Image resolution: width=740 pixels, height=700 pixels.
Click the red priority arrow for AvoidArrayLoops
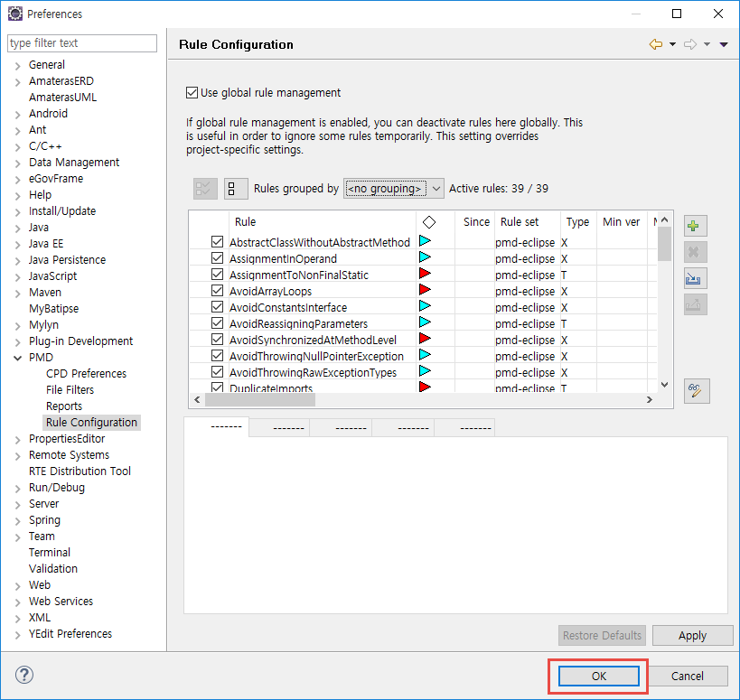tap(425, 291)
